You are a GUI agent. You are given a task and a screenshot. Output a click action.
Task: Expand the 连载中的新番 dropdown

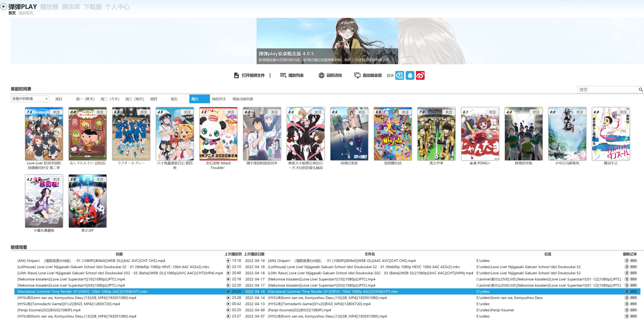pyautogui.click(x=30, y=99)
